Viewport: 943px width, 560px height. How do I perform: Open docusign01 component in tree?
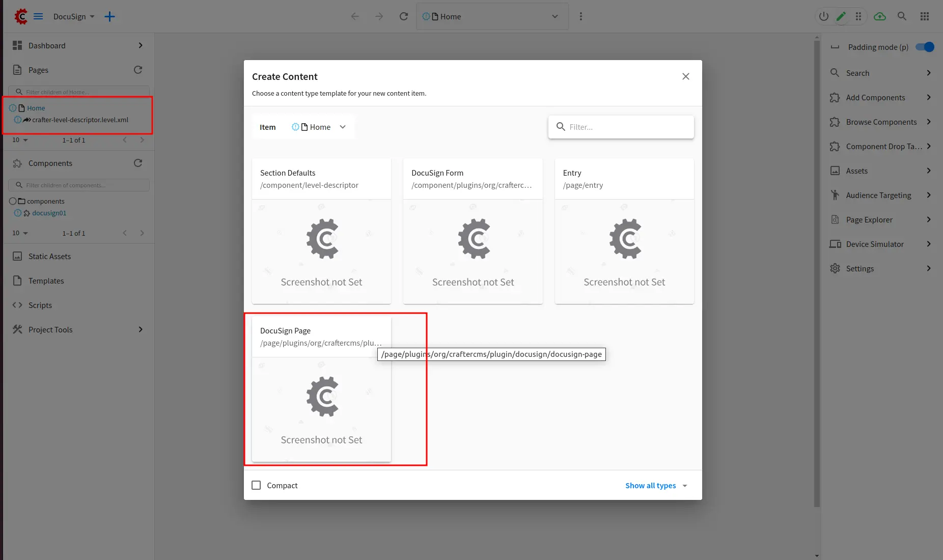tap(49, 213)
